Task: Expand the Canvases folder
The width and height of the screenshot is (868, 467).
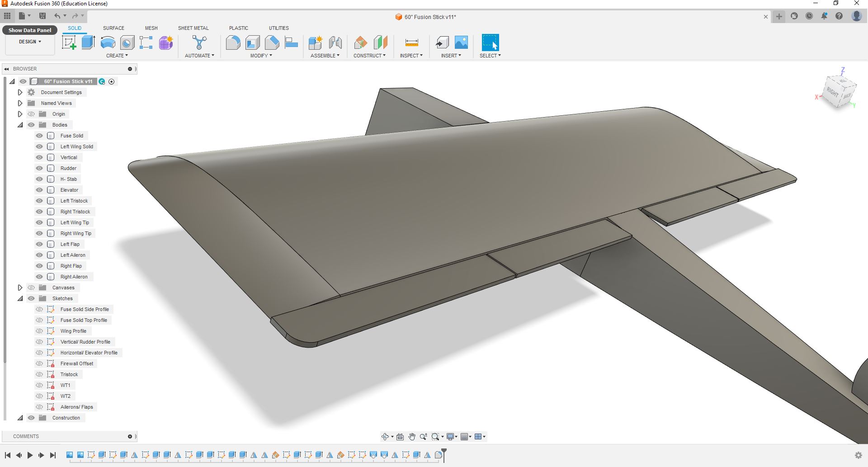Action: point(20,288)
